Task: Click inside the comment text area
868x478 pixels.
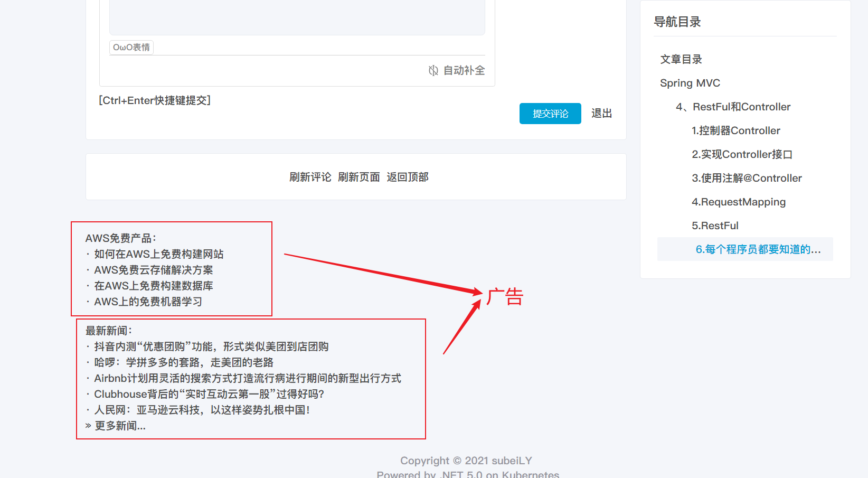Action: click(x=297, y=17)
